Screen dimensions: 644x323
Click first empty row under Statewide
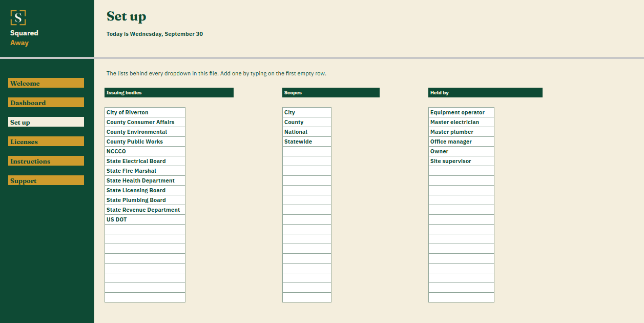(x=307, y=151)
